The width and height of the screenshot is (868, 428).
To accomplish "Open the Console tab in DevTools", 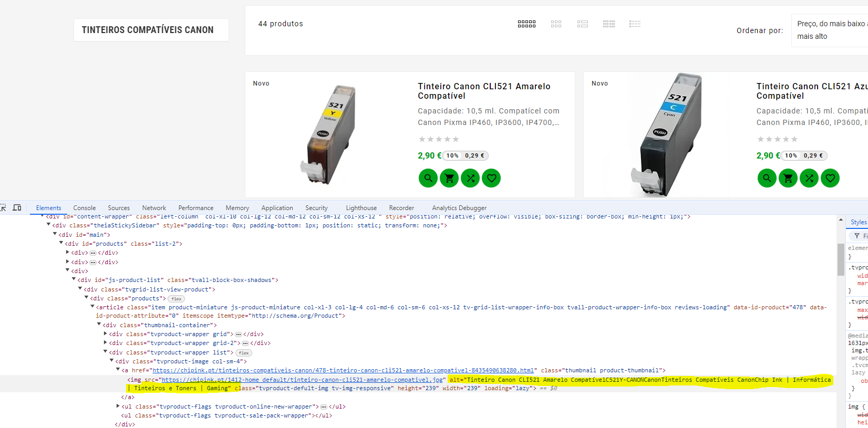I will [84, 208].
